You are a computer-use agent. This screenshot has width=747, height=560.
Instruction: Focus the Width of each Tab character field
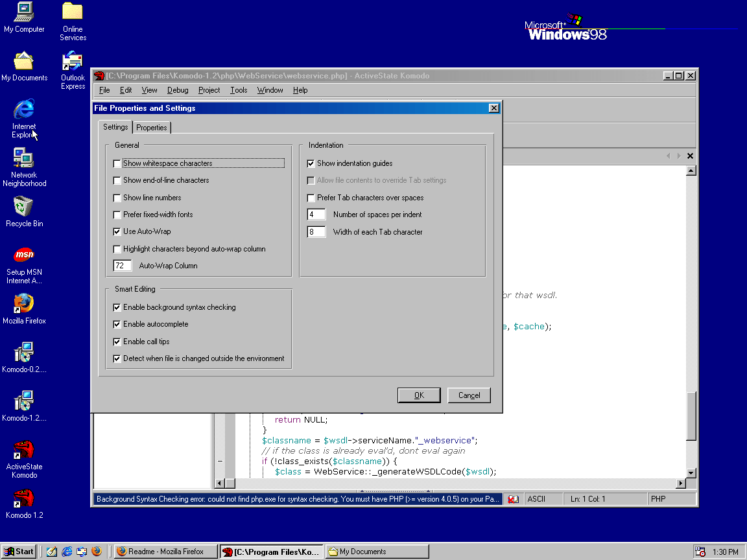[316, 232]
